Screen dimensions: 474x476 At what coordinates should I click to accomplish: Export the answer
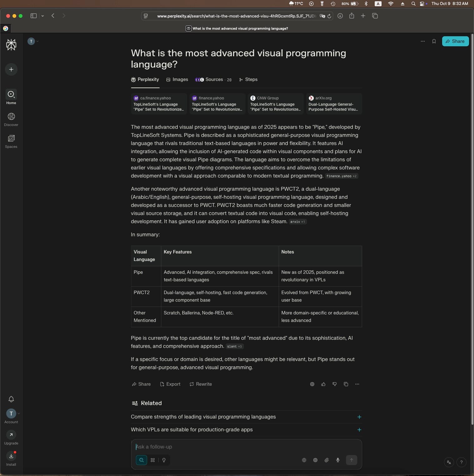pos(170,384)
